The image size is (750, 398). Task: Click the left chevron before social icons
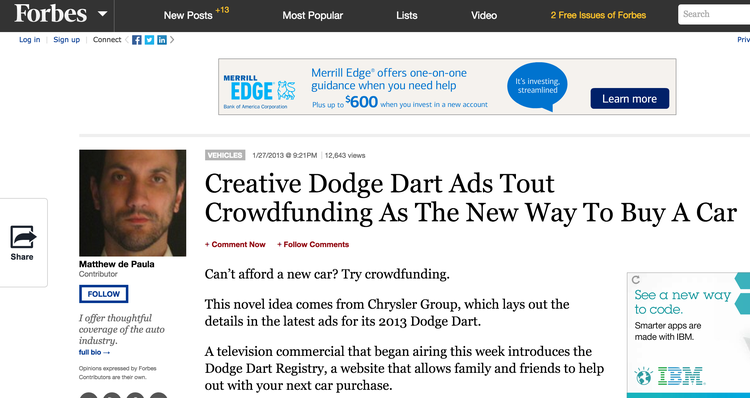point(127,40)
